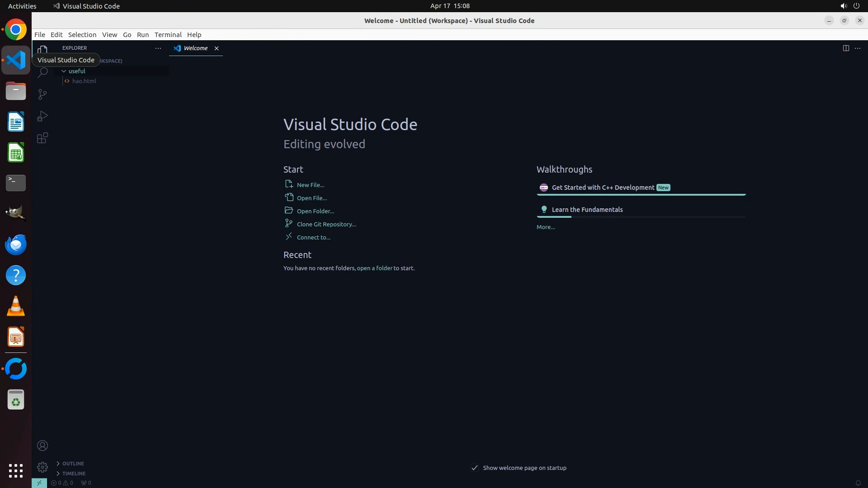Open the Terminal menu

pos(168,34)
